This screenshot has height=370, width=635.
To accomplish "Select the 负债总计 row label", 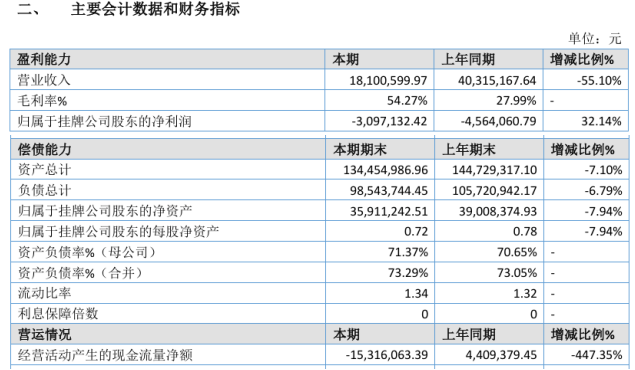I will (45, 190).
